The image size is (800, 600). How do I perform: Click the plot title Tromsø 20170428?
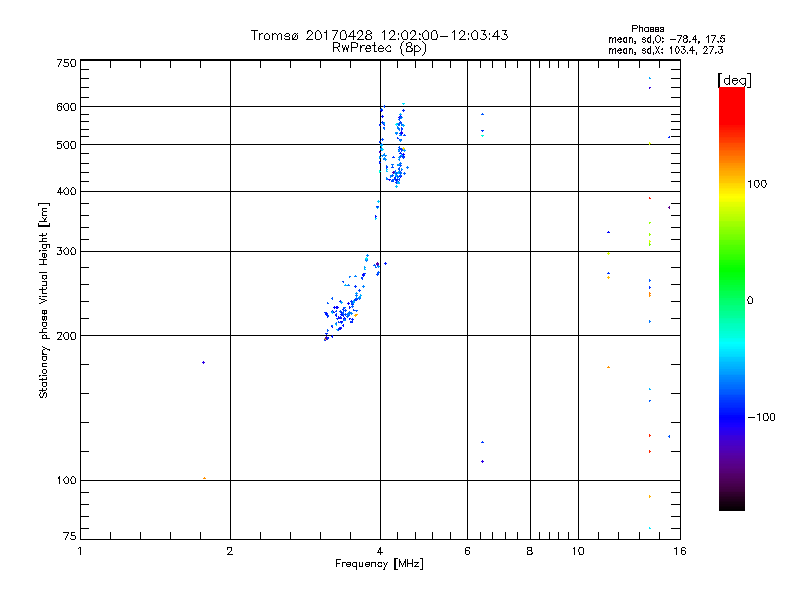[379, 35]
